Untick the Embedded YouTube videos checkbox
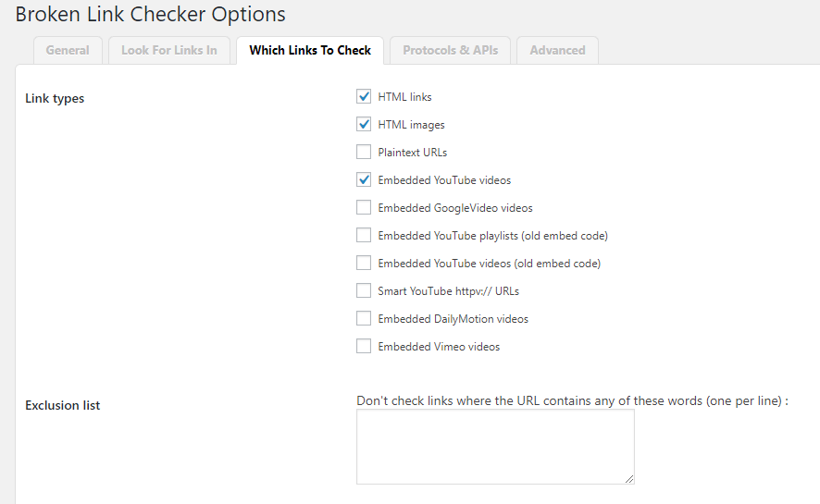This screenshot has height=504, width=820. click(364, 179)
